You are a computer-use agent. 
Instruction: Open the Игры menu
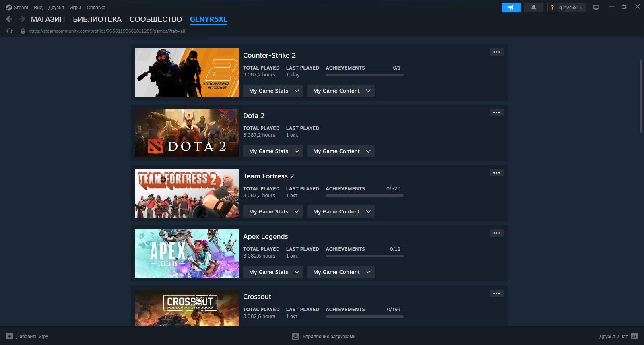point(75,8)
